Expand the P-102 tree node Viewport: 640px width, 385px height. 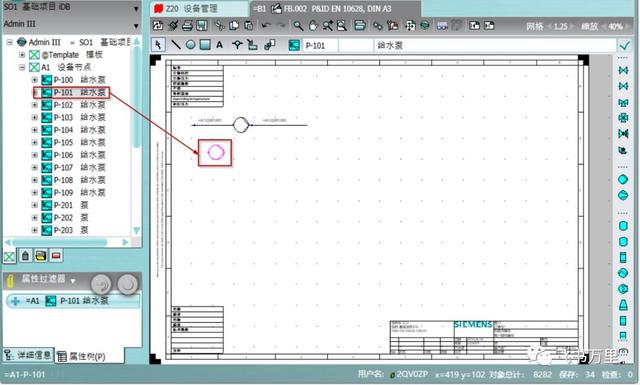(x=35, y=105)
